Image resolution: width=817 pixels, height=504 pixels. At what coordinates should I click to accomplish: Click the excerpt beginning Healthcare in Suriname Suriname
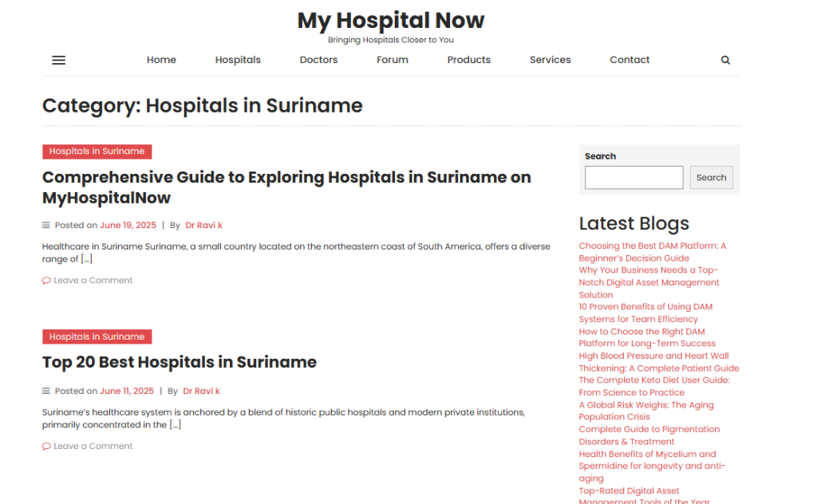pyautogui.click(x=296, y=253)
